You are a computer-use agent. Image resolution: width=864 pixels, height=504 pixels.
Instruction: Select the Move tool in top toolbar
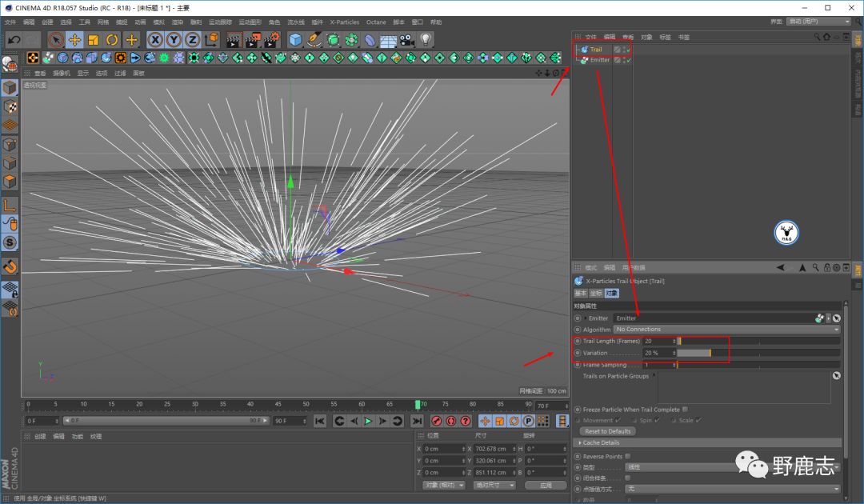74,39
